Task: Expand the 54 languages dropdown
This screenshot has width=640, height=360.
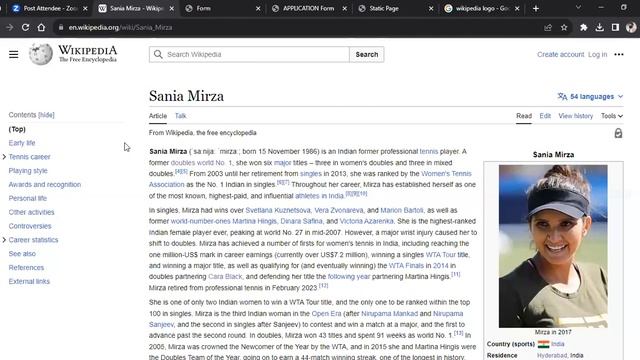Action: pyautogui.click(x=590, y=96)
